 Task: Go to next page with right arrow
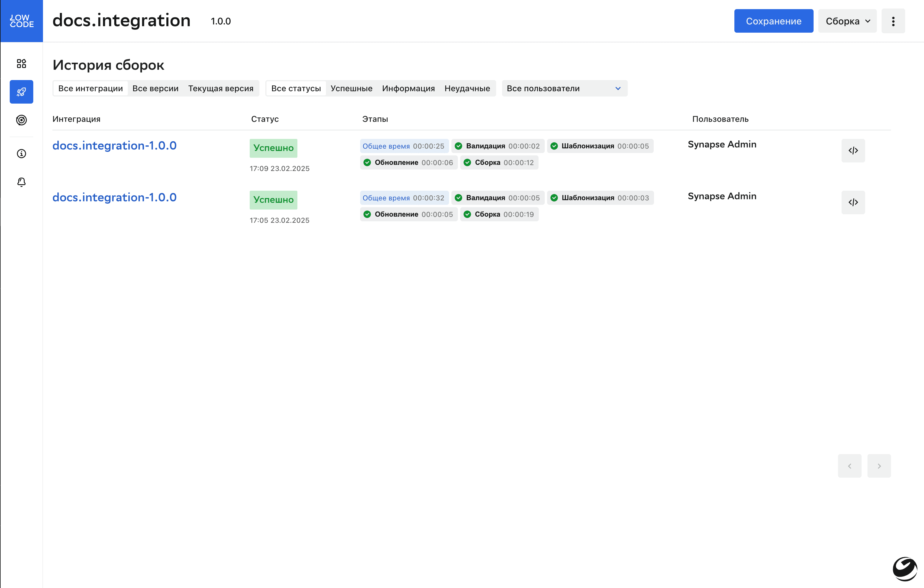pyautogui.click(x=879, y=466)
